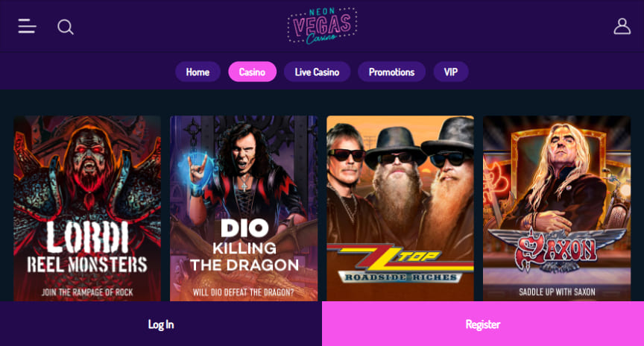
Task: Switch to the Live Casino tab
Action: (x=317, y=72)
